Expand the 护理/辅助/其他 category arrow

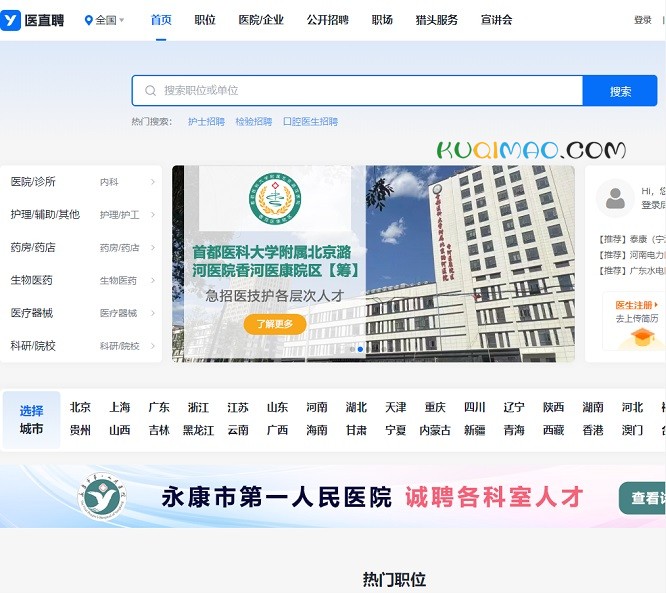click(x=153, y=215)
